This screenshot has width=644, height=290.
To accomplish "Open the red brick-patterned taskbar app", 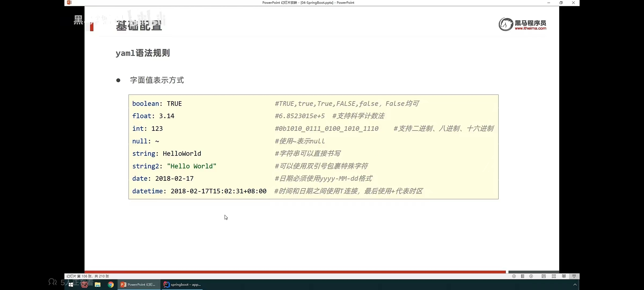I will [x=85, y=285].
